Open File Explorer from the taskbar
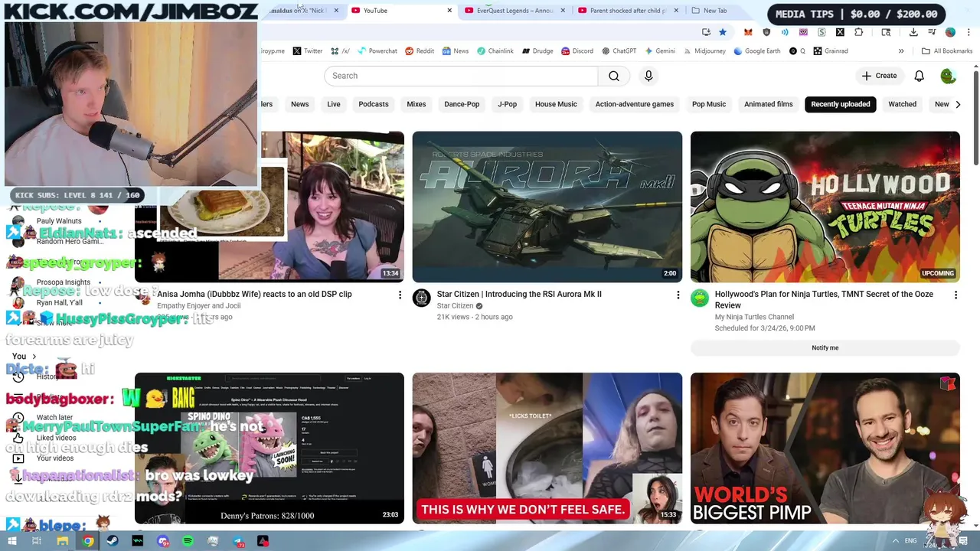This screenshot has width=980, height=551. (x=63, y=541)
